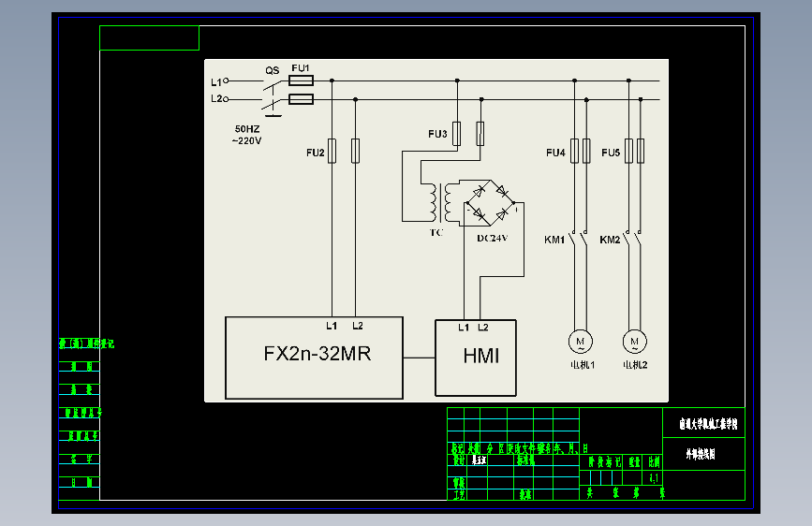Select the L2 terminal inside the FX2n-32MR block

358,326
